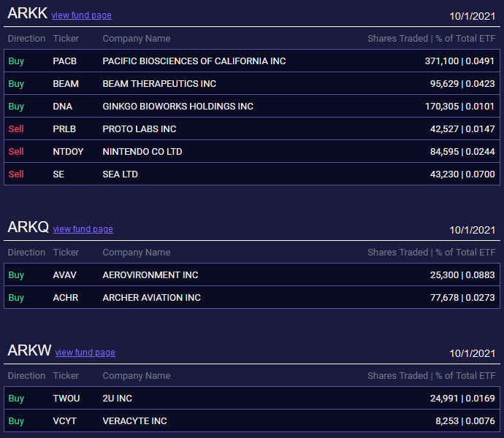Click ARKW Direction column header
Image resolution: width=504 pixels, height=438 pixels.
[x=26, y=376]
